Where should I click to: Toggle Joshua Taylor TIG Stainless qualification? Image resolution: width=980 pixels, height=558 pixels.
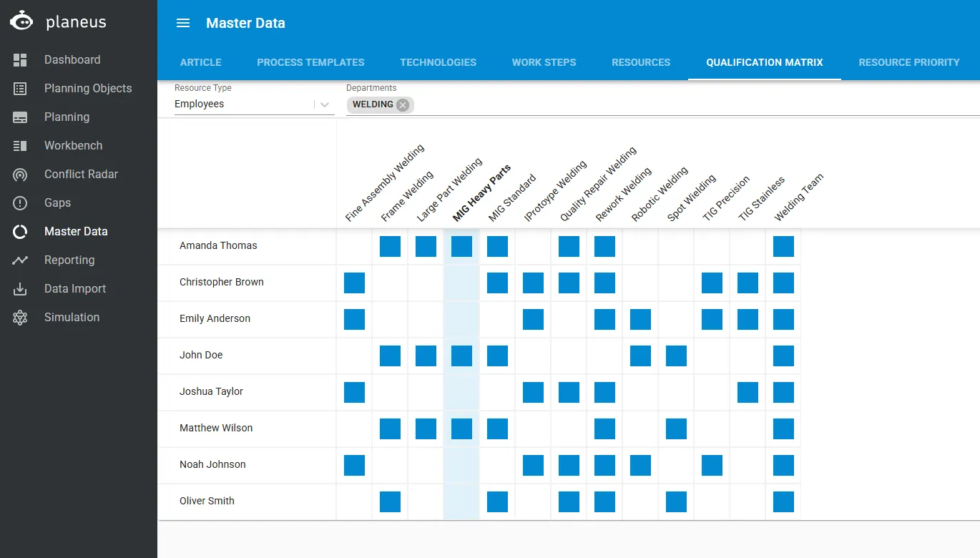click(x=748, y=393)
